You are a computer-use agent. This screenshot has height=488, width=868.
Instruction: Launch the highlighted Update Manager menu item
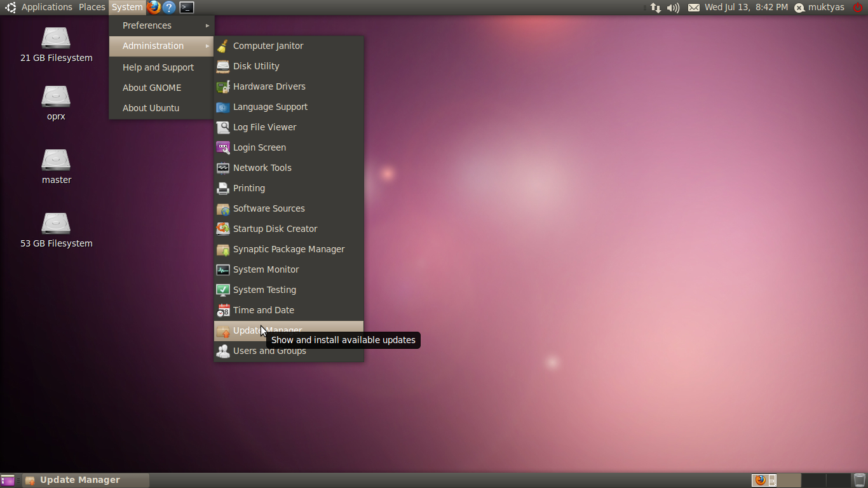pyautogui.click(x=289, y=330)
